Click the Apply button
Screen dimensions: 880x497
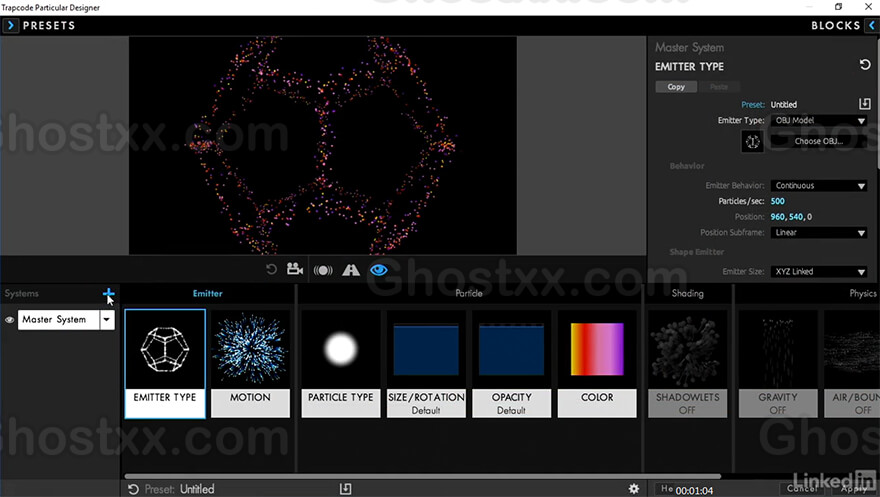coord(854,489)
